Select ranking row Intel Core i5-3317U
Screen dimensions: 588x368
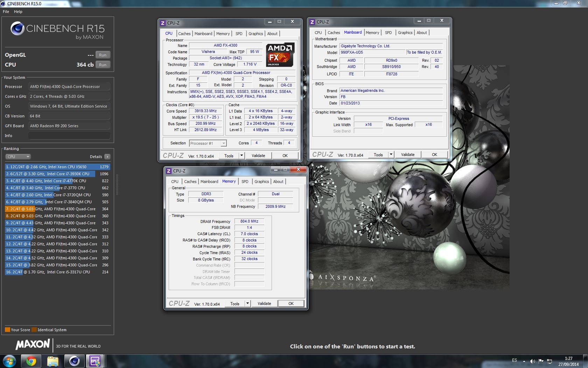coord(57,272)
